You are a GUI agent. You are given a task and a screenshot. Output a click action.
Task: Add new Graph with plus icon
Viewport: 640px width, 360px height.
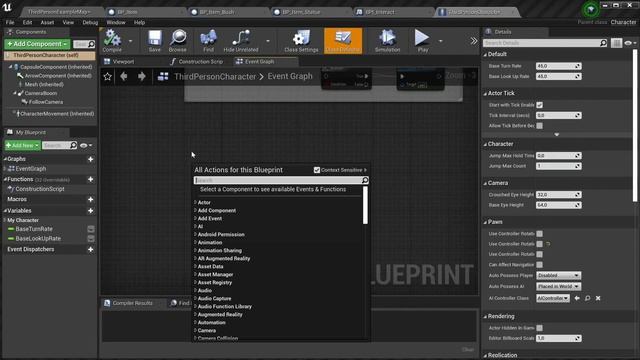[91, 159]
